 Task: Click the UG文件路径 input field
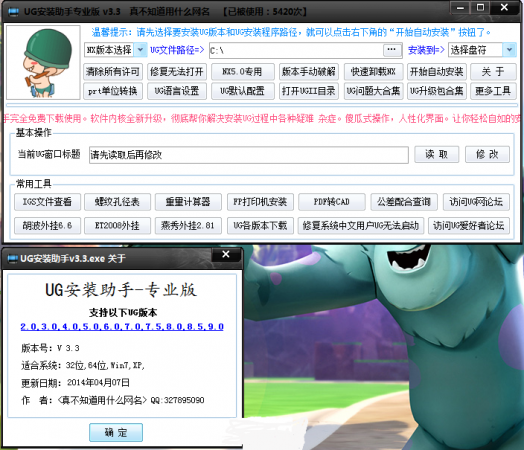[x=296, y=50]
